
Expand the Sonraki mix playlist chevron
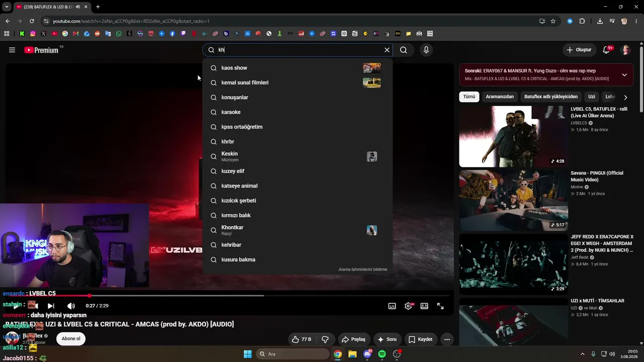624,75
